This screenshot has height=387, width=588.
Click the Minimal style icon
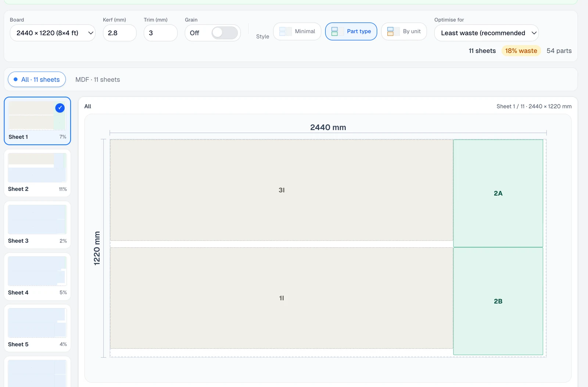coord(285,32)
